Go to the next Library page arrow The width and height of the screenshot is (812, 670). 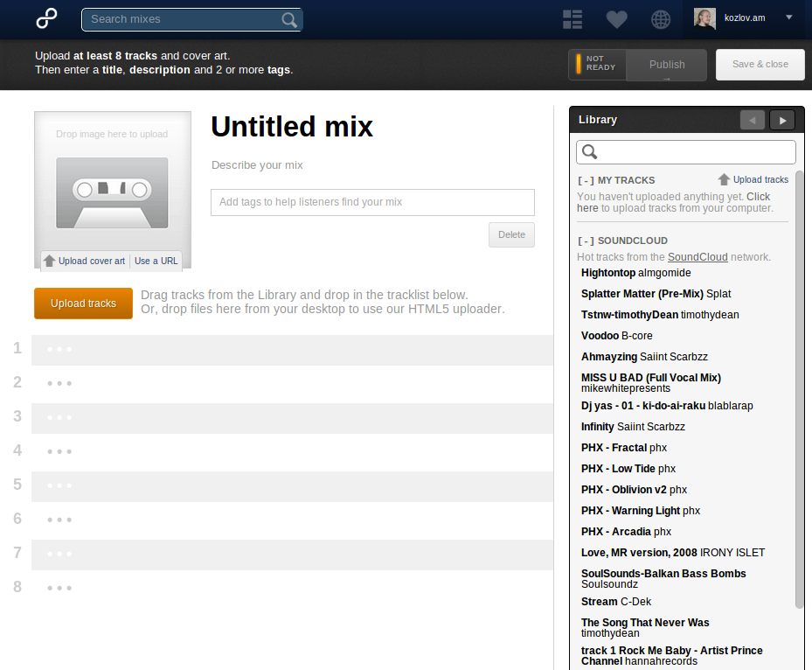782,120
